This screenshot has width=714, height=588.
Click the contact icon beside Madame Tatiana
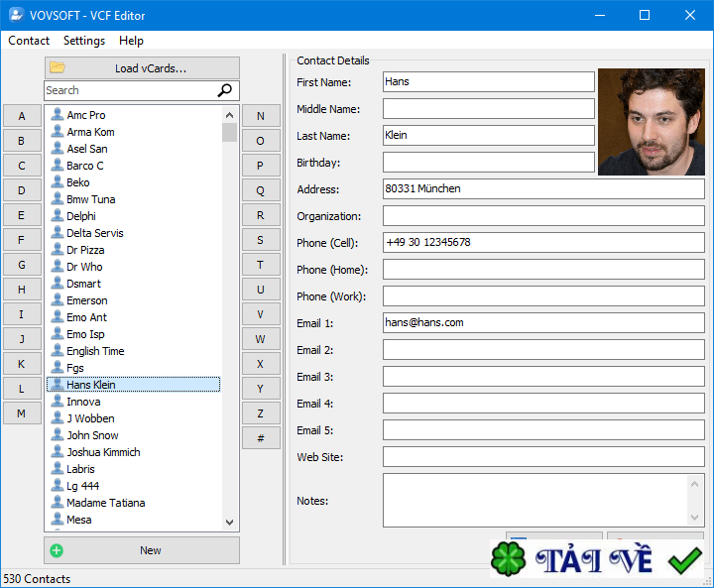tap(57, 503)
